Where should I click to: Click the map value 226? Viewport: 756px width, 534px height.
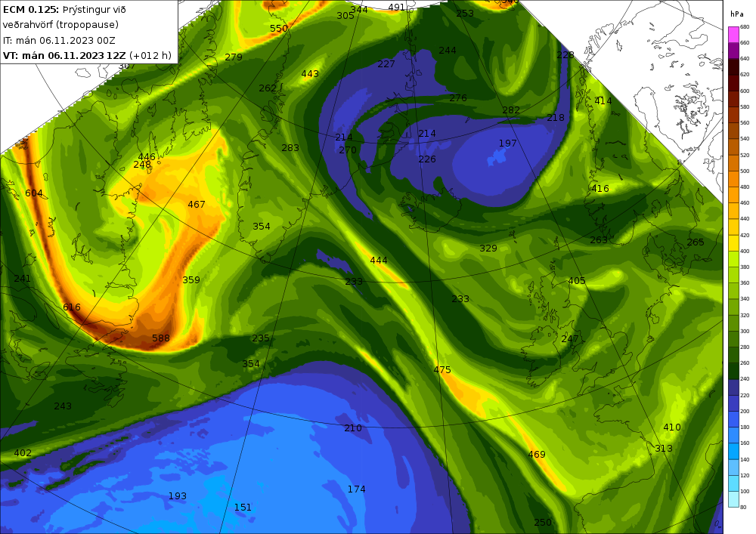427,159
